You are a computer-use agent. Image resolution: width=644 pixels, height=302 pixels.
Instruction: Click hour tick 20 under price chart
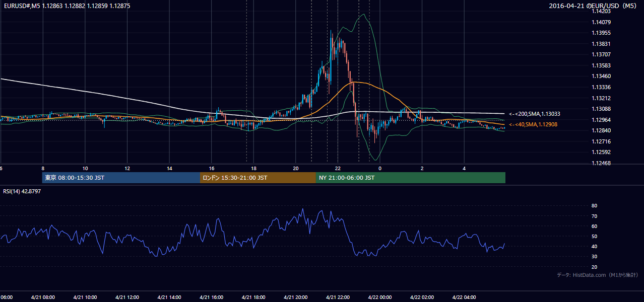pyautogui.click(x=296, y=168)
